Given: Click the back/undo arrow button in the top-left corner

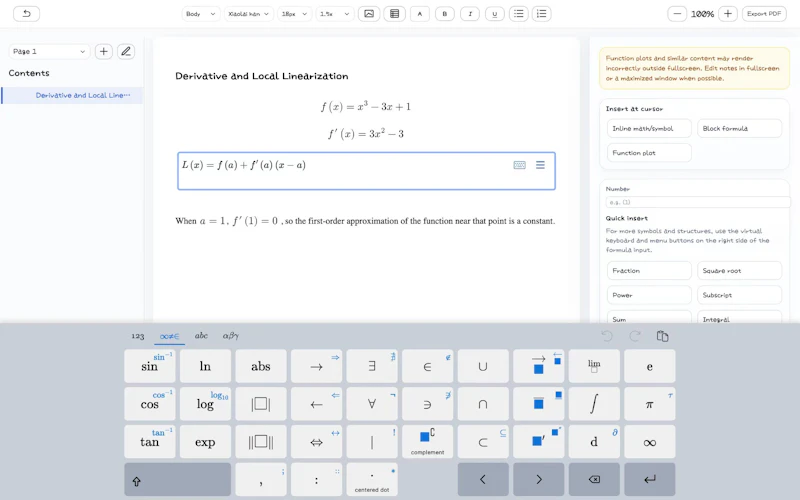Looking at the screenshot, I should click(27, 14).
